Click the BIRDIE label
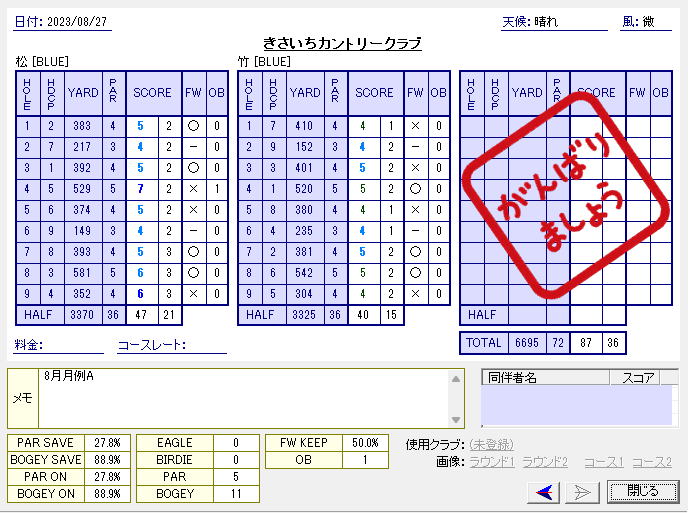688x513 pixels. point(175,460)
